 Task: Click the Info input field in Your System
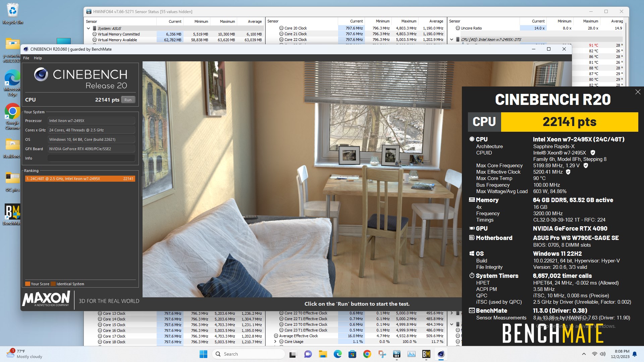click(91, 158)
